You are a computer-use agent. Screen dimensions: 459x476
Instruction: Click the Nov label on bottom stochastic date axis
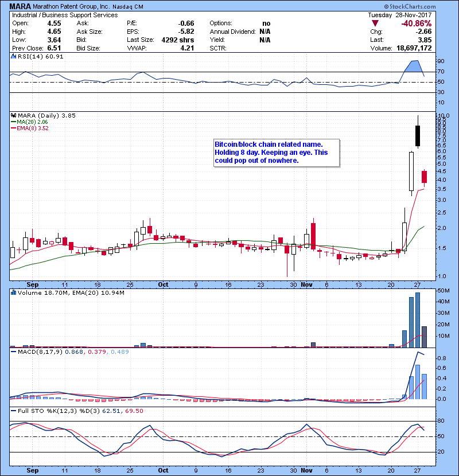(x=306, y=470)
